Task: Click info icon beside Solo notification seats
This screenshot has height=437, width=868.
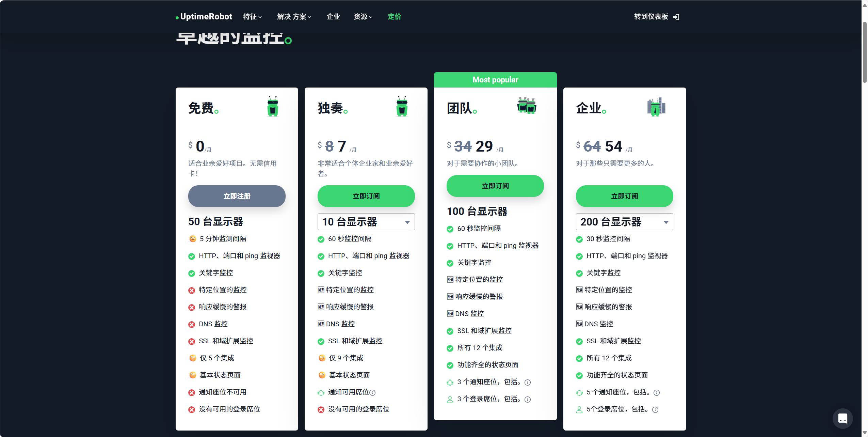Action: (372, 393)
